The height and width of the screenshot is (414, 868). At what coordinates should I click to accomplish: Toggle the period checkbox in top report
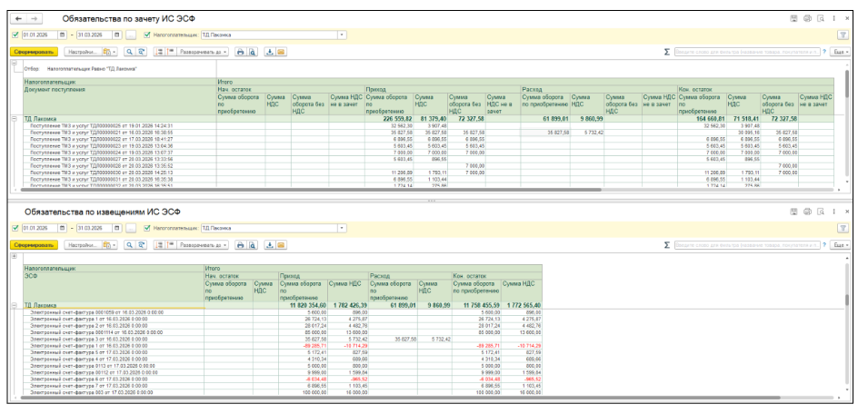[15, 35]
